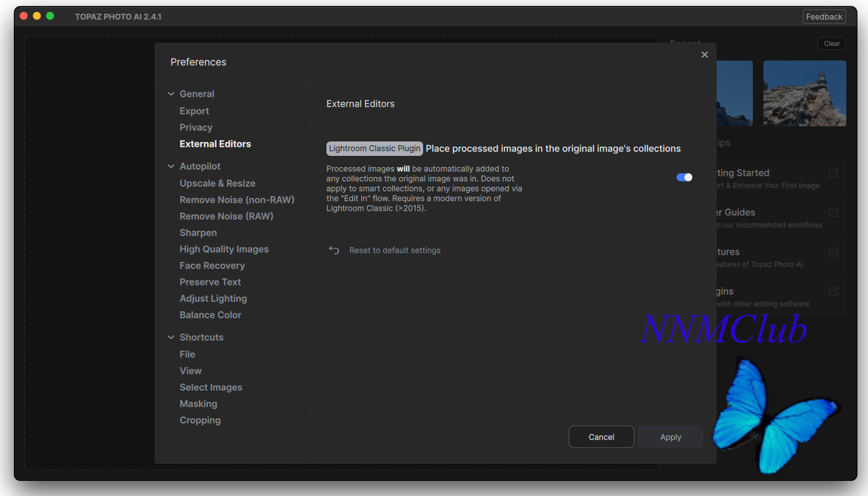The image size is (868, 496).
Task: Click the Feedback button in title bar
Action: 824,16
